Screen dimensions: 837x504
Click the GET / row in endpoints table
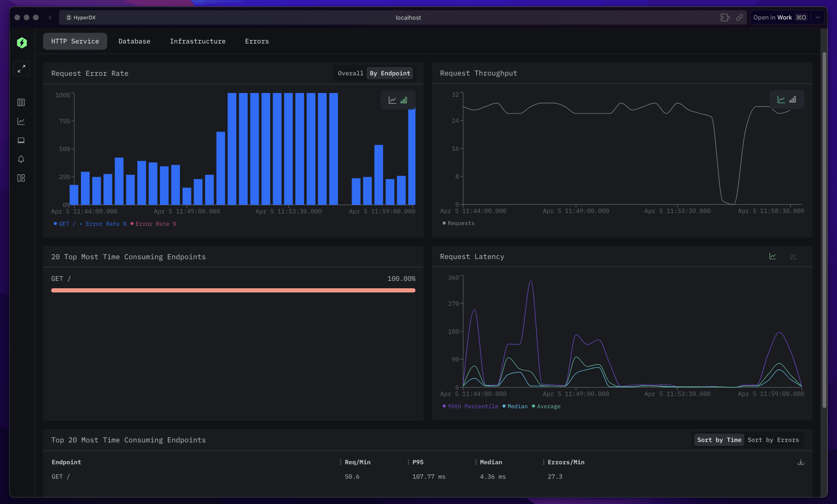point(428,477)
